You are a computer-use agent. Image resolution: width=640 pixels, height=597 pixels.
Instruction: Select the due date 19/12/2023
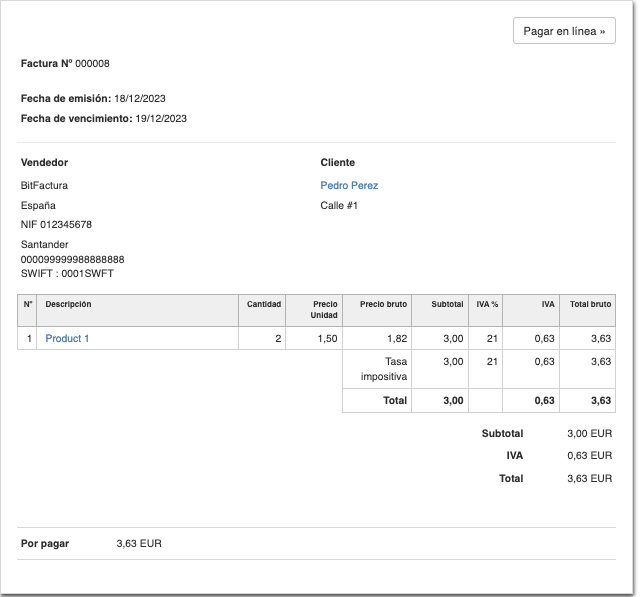(x=160, y=118)
